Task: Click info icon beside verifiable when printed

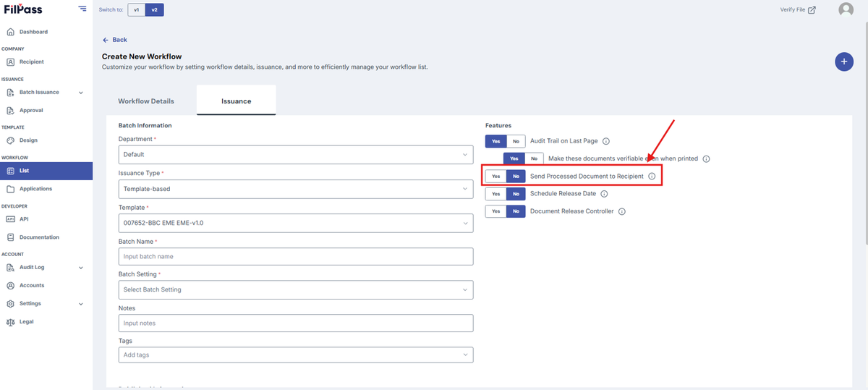Action: 706,158
